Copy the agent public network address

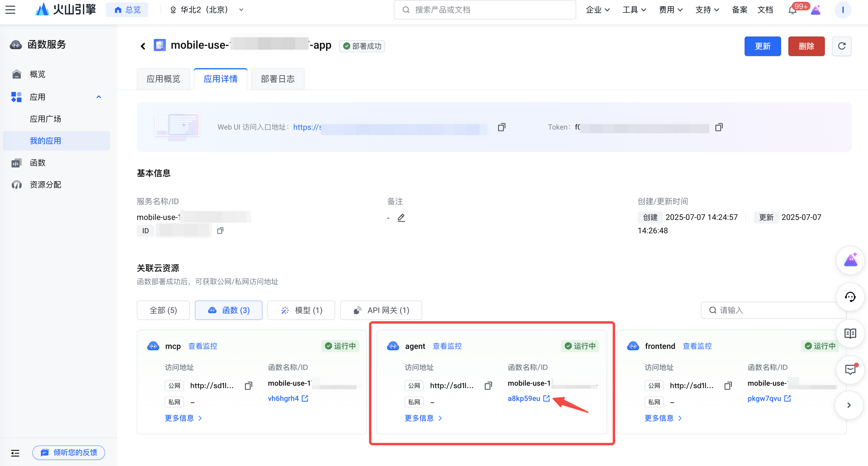tap(488, 385)
